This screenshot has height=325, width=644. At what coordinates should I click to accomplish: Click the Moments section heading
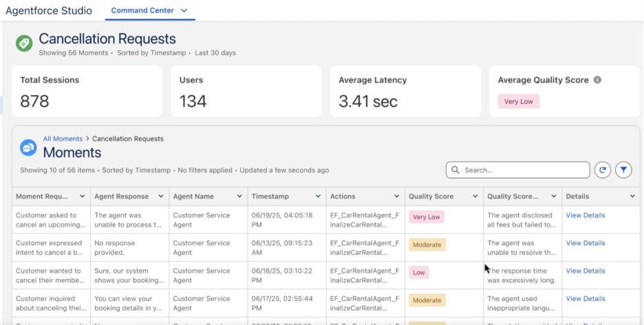[x=72, y=152]
